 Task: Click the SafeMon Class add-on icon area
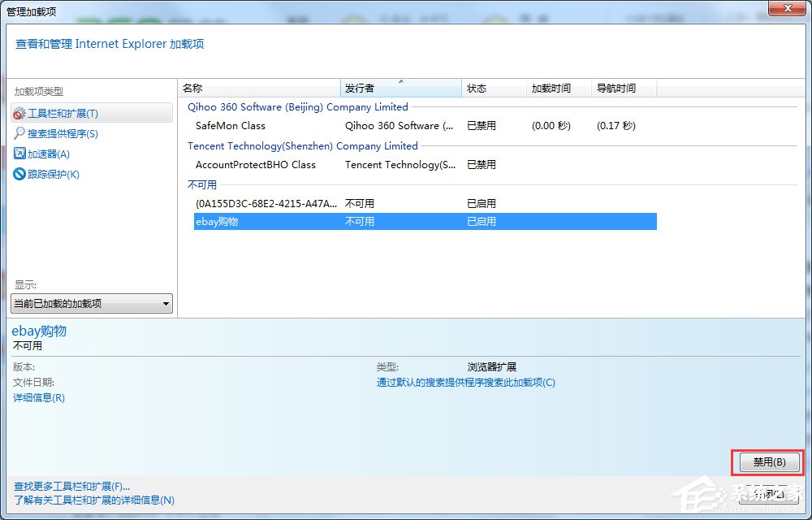(x=230, y=126)
